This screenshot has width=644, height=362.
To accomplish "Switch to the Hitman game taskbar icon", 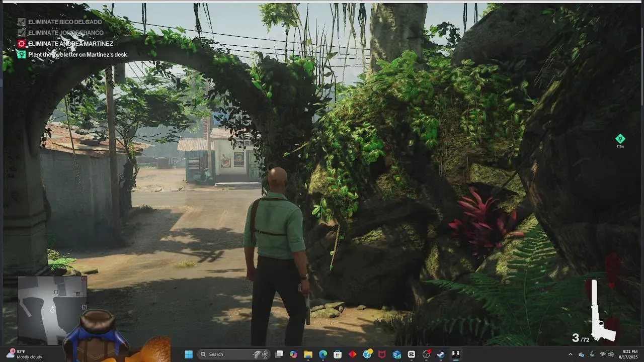I will tap(455, 354).
